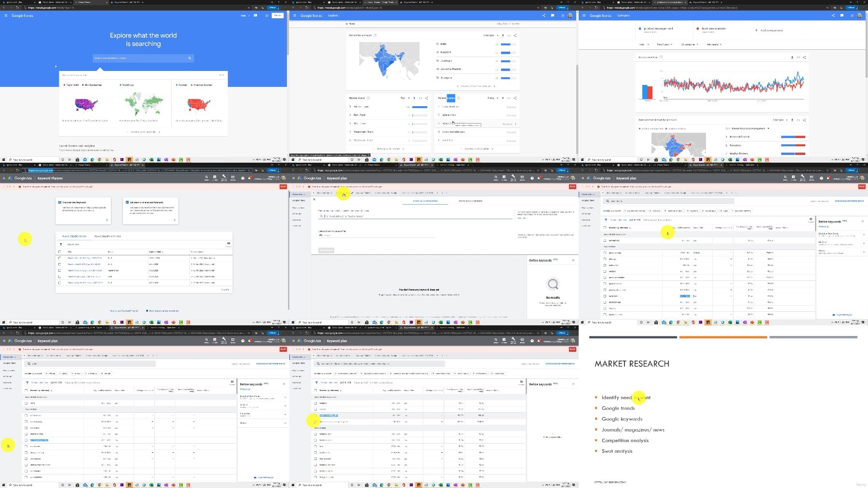This screenshot has width=868, height=488.
Task: Open Tools and settings wrench above the empty keyword ideas
Action: [x=514, y=178]
